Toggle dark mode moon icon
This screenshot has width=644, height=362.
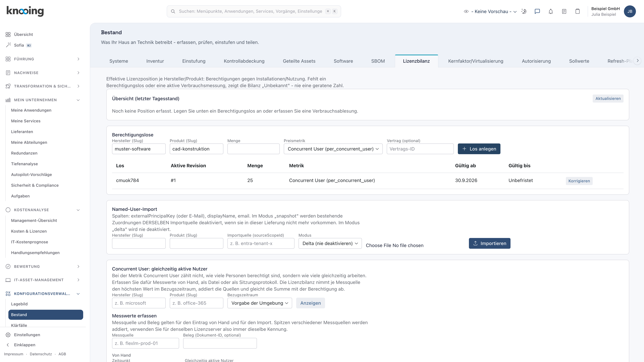click(524, 11)
